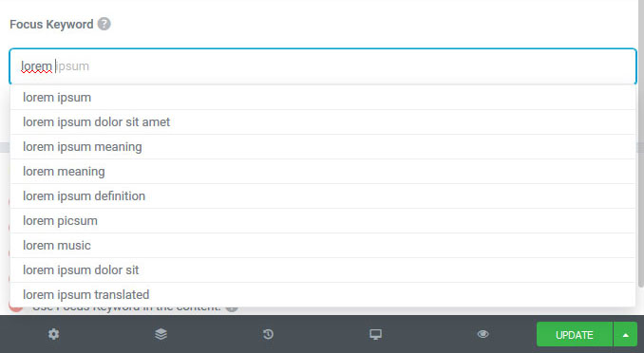Choose 'lorem ipsum translated' suggestion
The image size is (644, 353).
[323, 294]
